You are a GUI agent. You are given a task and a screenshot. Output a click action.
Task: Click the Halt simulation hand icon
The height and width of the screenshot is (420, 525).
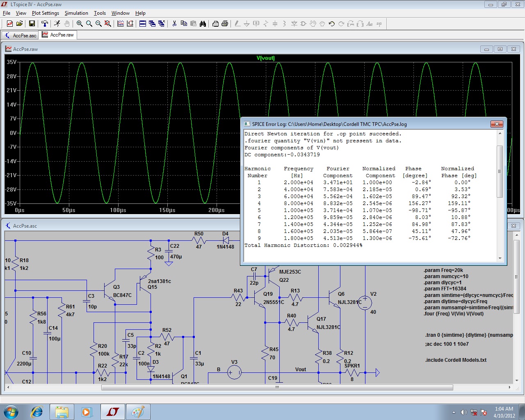coord(67,24)
